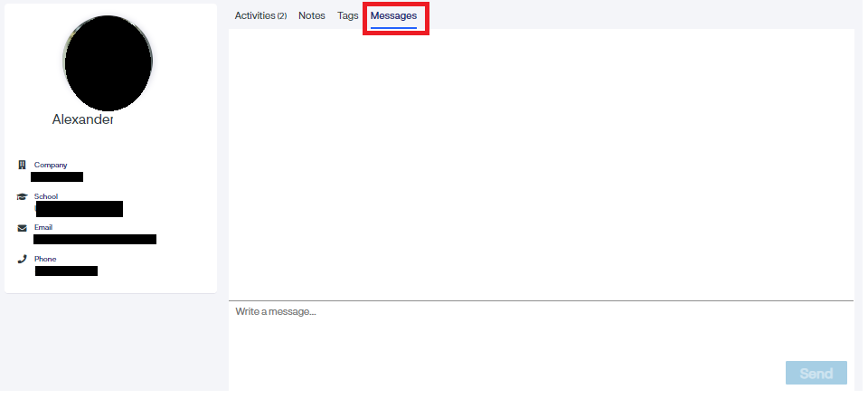Open the Activities (2) tab
Viewport: 868px width, 399px height.
260,16
